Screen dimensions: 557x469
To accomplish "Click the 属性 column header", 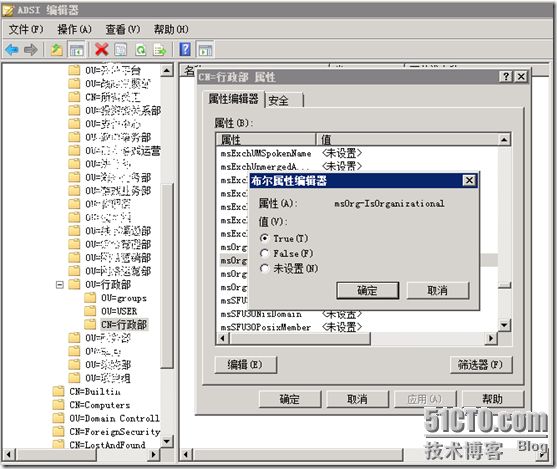I will point(265,139).
